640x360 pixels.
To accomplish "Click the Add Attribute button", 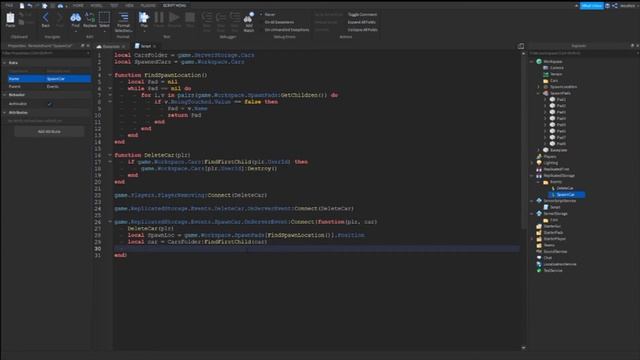I will click(x=49, y=131).
